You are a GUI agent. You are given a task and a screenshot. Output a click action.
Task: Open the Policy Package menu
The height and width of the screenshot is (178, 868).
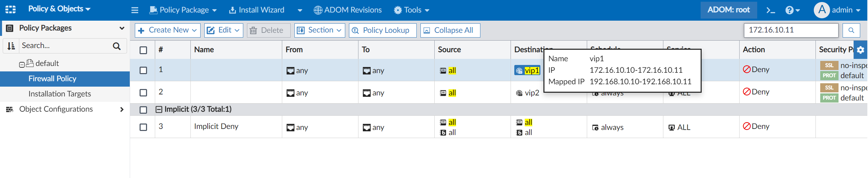point(183,10)
